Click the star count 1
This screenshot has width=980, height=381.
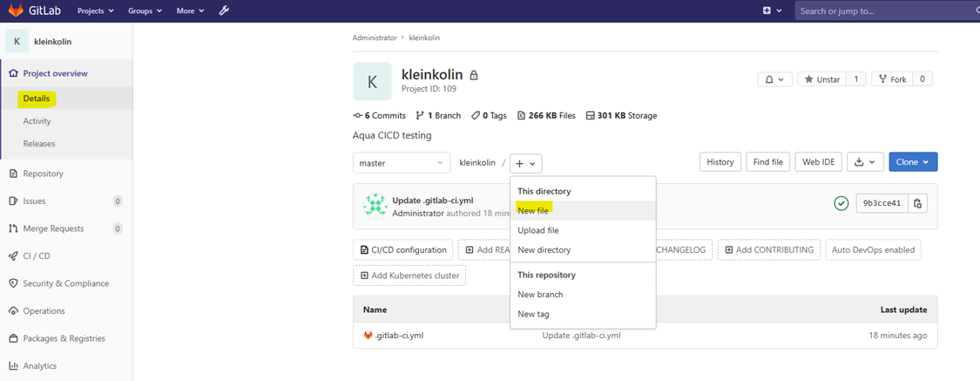pos(856,79)
